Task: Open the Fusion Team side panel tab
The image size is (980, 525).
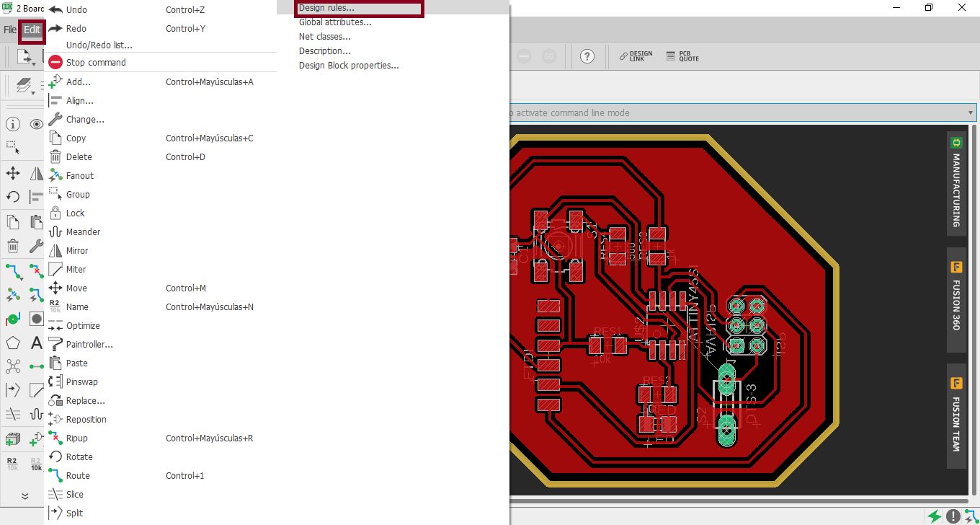Action: pyautogui.click(x=956, y=416)
